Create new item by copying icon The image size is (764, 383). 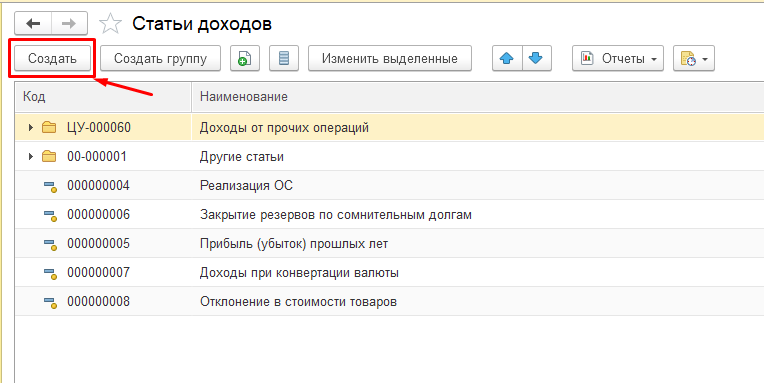[x=245, y=58]
